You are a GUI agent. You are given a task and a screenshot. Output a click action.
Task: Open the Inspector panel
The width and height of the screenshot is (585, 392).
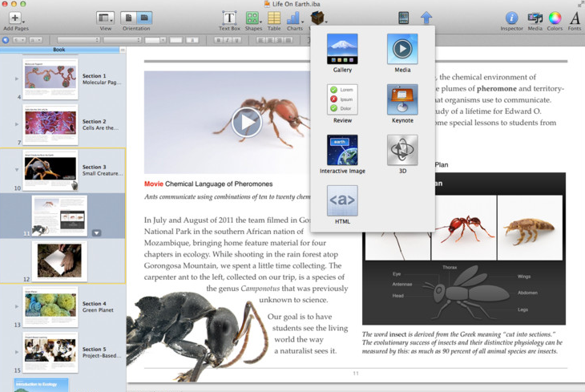tap(511, 18)
